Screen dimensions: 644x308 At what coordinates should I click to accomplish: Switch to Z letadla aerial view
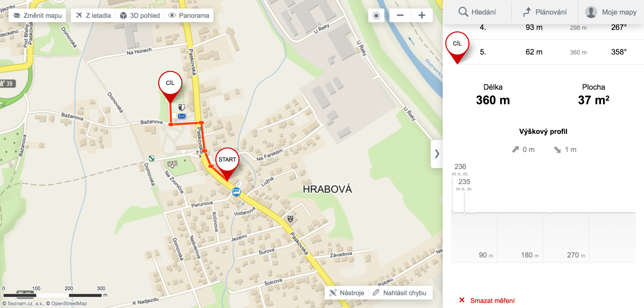(93, 15)
